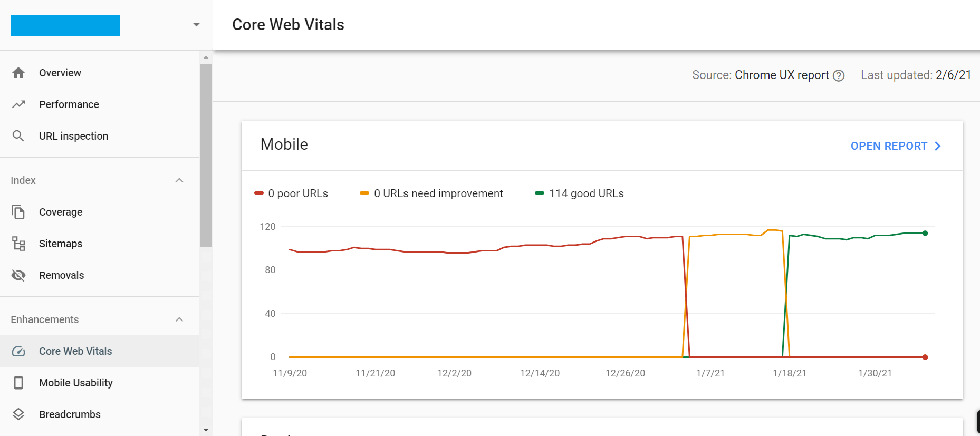
Task: Click the Mobile Usability phone icon
Action: [x=18, y=383]
